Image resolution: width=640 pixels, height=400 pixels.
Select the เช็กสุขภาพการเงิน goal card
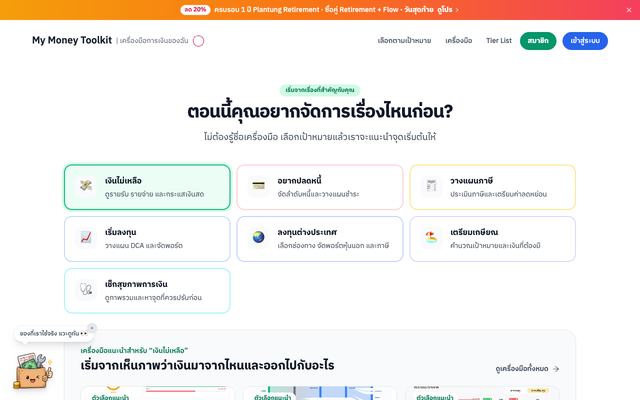[147, 291]
